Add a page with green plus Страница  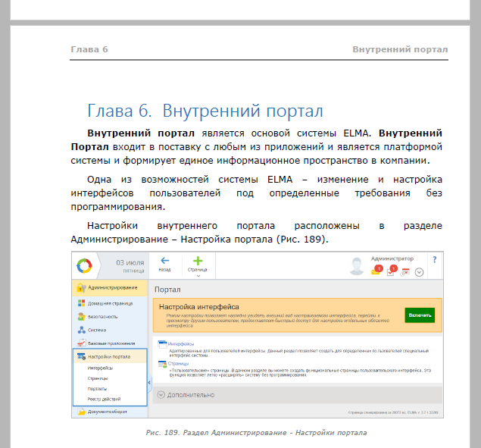[x=198, y=264]
